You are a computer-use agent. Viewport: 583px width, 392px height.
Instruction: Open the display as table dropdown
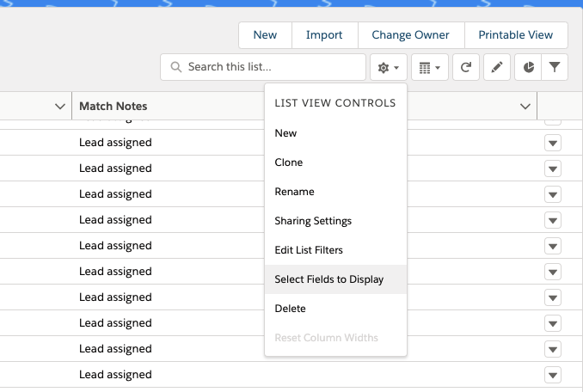pyautogui.click(x=430, y=67)
